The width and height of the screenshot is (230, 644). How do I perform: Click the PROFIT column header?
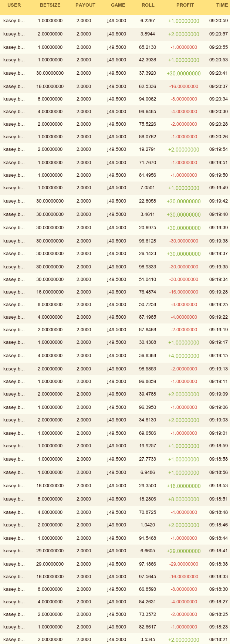click(185, 5)
